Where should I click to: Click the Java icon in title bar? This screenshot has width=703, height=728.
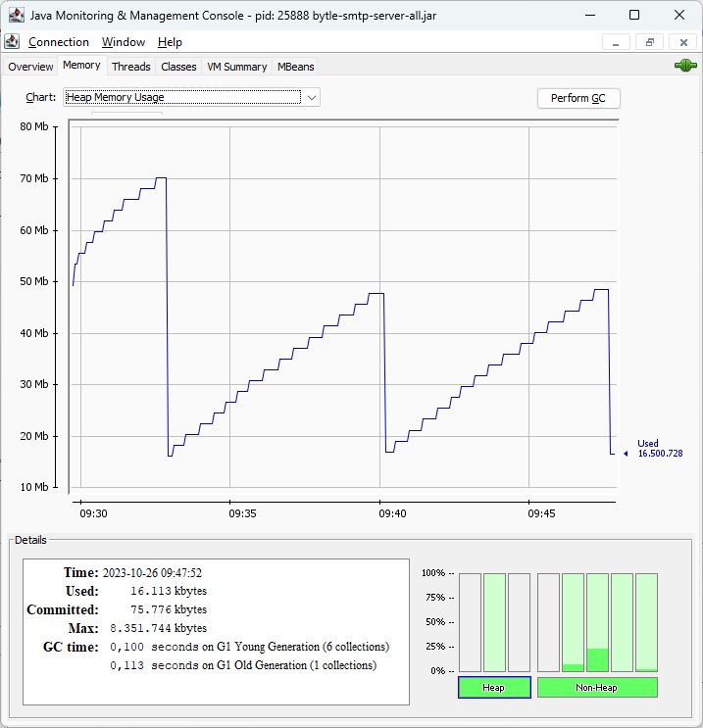click(x=16, y=15)
